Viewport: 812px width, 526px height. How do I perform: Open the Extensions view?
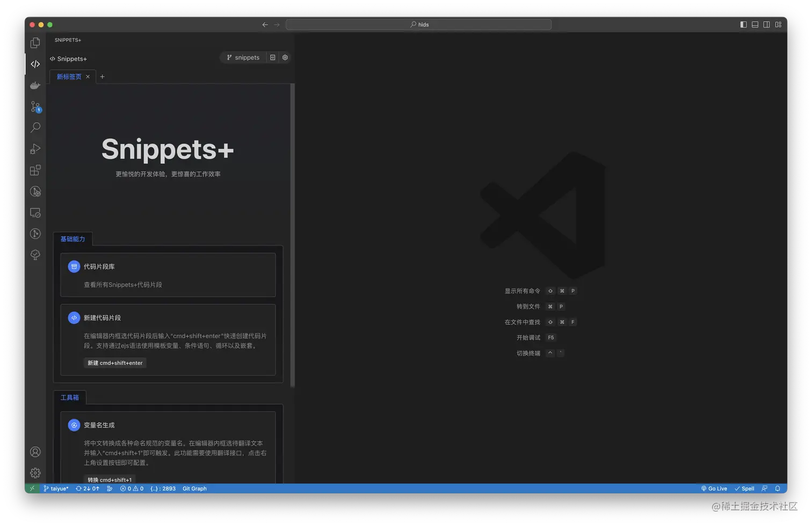point(35,170)
